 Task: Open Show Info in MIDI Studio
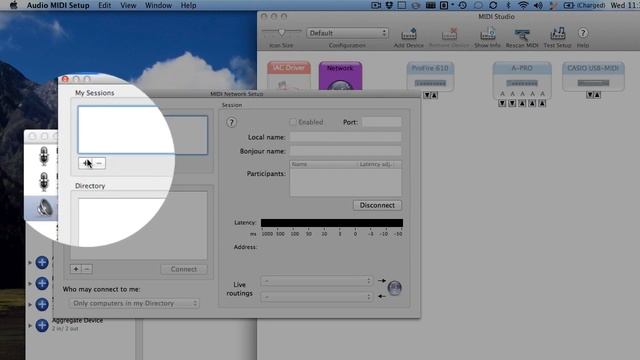click(x=487, y=38)
